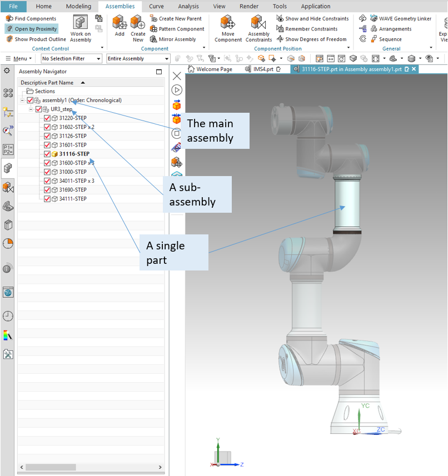Collapse the assembly1 tree node
The height and width of the screenshot is (476, 448).
click(22, 101)
